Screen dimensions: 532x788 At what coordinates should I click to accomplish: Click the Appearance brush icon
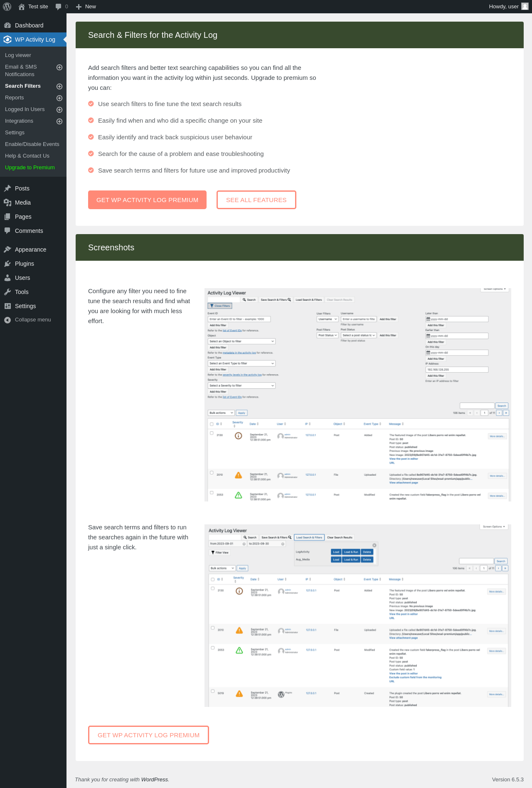coord(7,249)
